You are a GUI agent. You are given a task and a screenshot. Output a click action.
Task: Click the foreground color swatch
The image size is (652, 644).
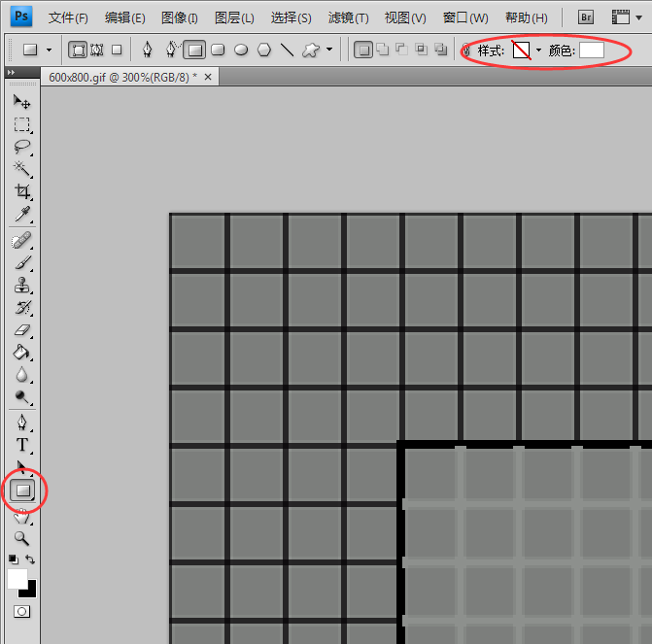(17, 578)
